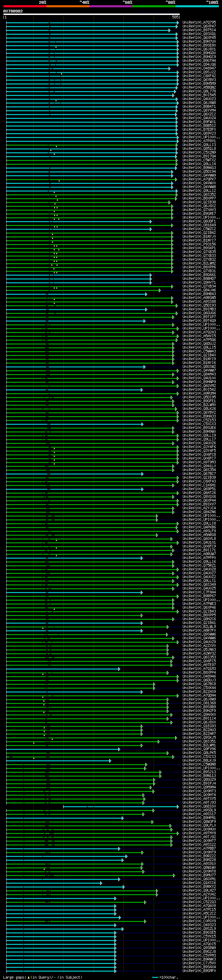Open hit UniRef100_B0I542
Viewport: 222px width, 980px height.
(x=199, y=390)
